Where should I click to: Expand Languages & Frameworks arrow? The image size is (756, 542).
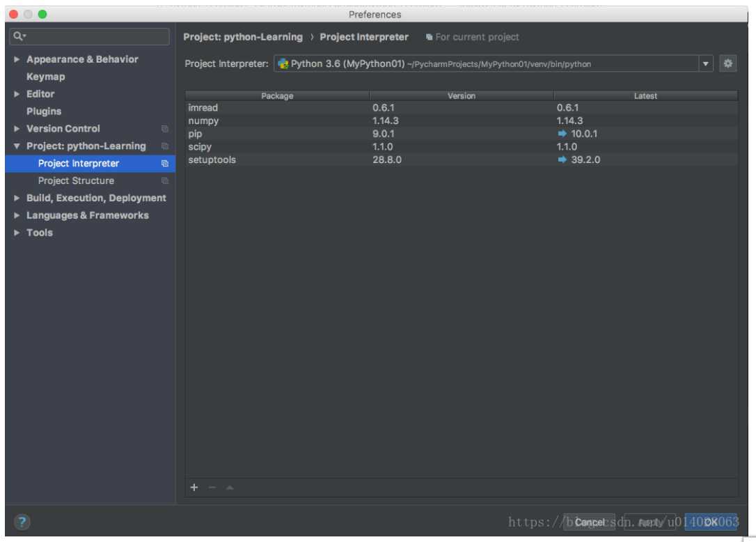(17, 216)
